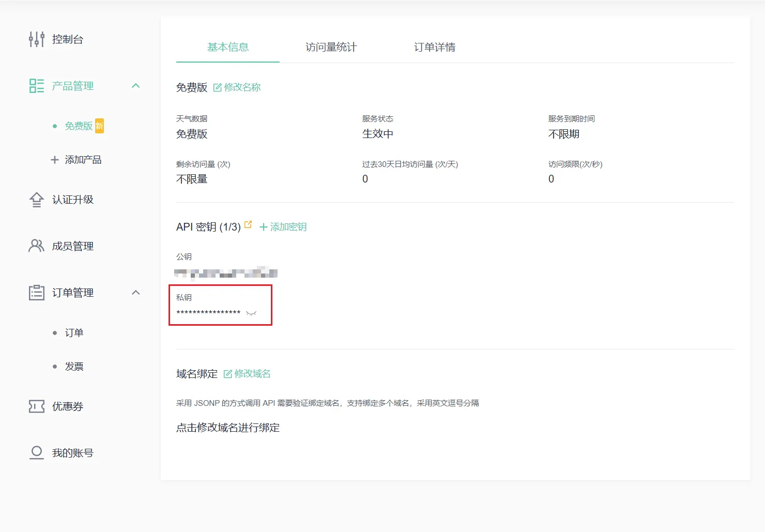The width and height of the screenshot is (765, 532).
Task: Open the 控制台 console icon in sidebar
Action: tap(36, 39)
